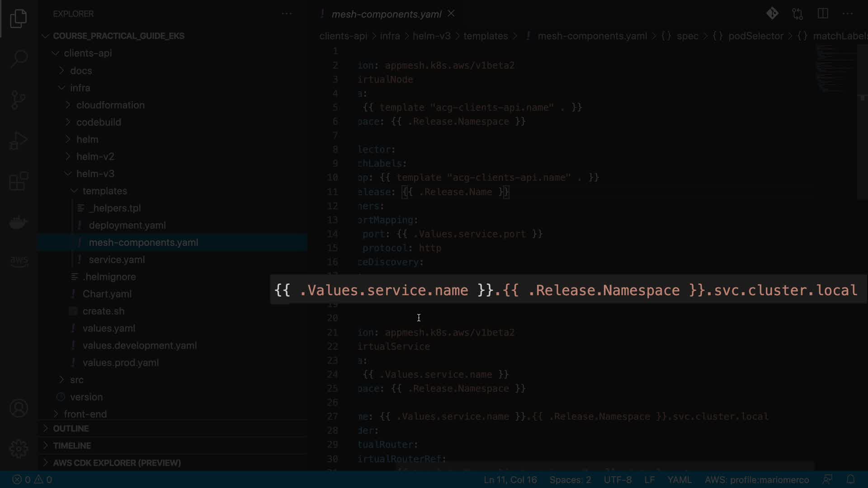
Task: Select the mesh-components.yaml editor tab
Action: [386, 14]
